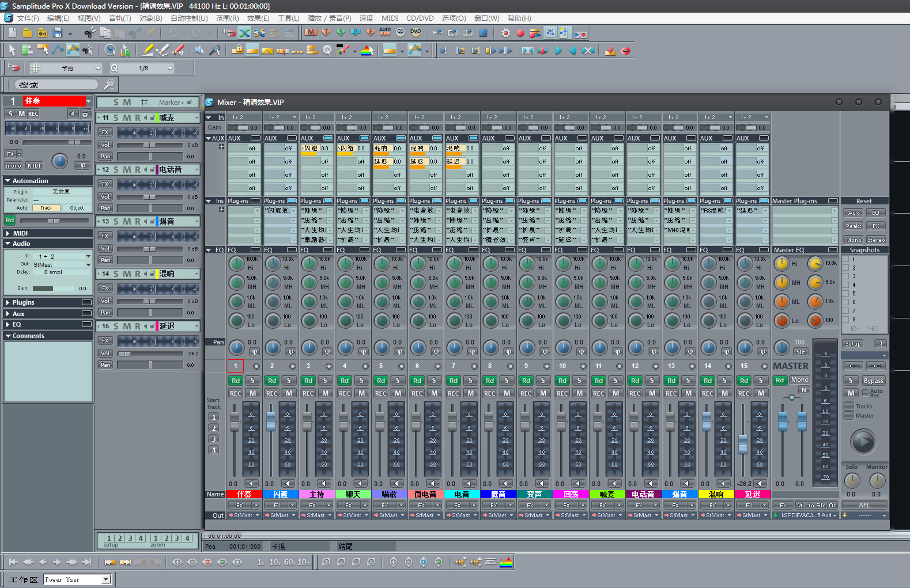
Task: Click the Solo level knob in mixer
Action: (x=852, y=480)
